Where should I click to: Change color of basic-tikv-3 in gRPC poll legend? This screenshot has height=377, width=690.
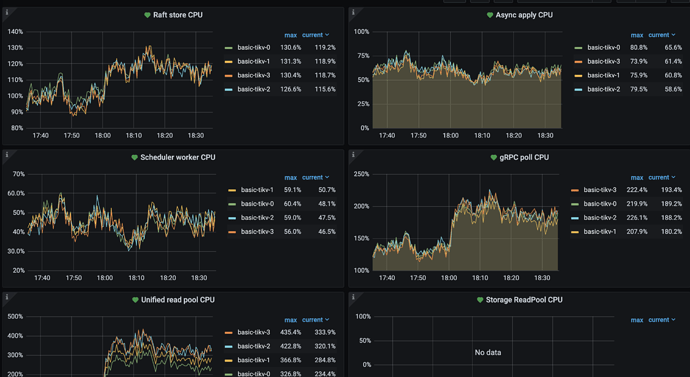pos(575,190)
